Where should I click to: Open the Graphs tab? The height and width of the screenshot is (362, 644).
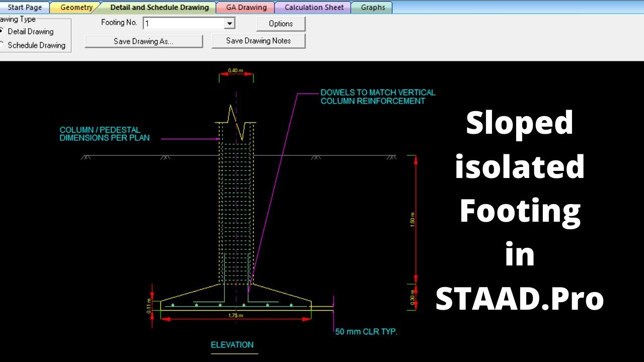[372, 8]
